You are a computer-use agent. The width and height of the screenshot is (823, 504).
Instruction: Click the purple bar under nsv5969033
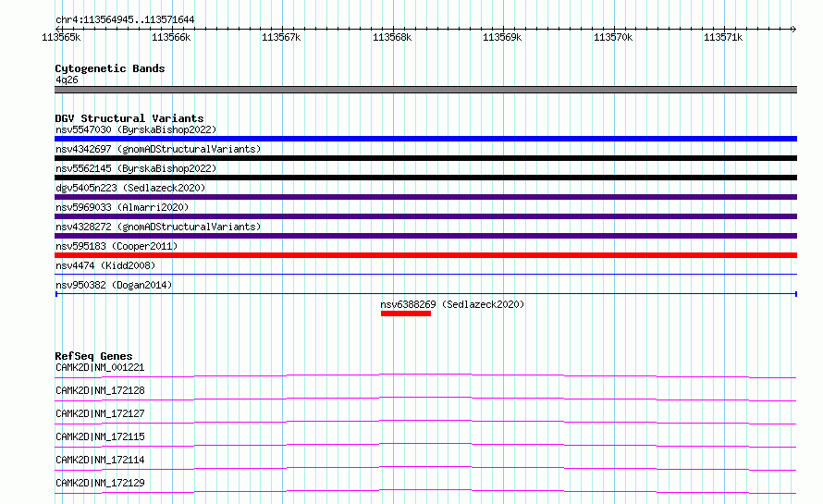pyautogui.click(x=425, y=216)
